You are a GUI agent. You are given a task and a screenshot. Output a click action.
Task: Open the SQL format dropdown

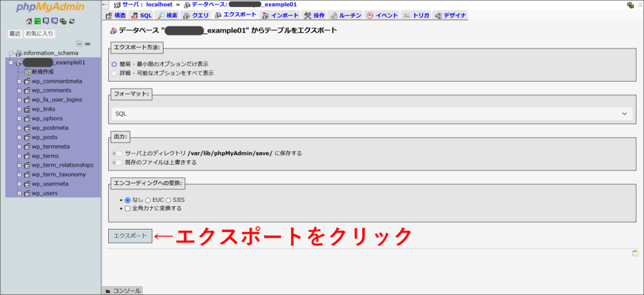(372, 114)
